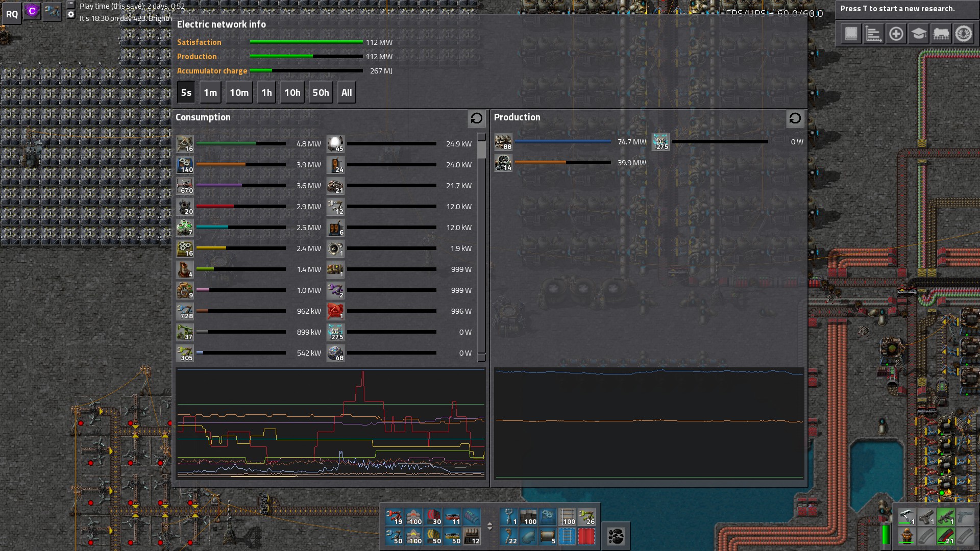Select red inserter in quickbar, count 19
Screen dimensions: 980x551
394,517
